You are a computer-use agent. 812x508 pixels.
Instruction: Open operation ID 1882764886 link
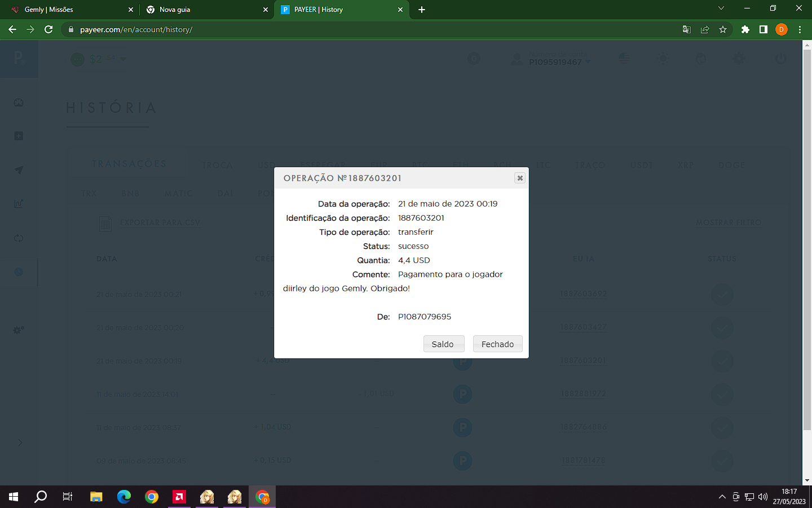[584, 427]
